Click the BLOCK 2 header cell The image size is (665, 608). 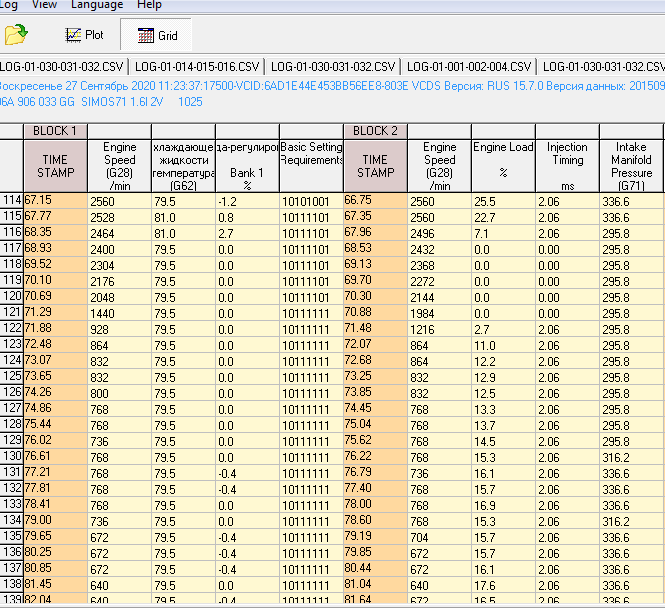pos(375,131)
